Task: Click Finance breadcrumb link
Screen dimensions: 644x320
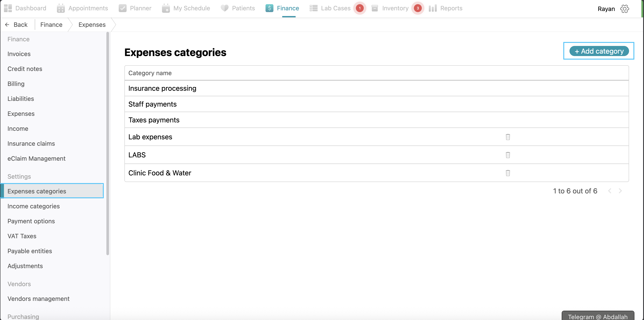Action: tap(51, 24)
